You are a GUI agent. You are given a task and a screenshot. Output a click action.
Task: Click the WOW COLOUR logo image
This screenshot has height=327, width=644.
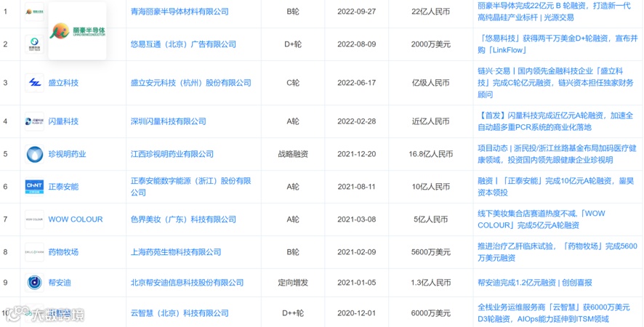[34, 219]
